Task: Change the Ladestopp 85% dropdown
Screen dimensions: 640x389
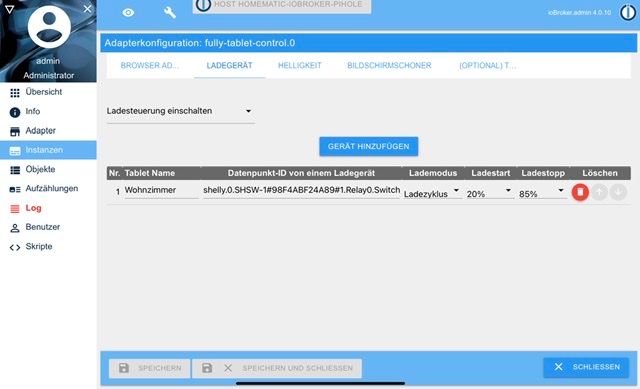Action: tap(542, 193)
